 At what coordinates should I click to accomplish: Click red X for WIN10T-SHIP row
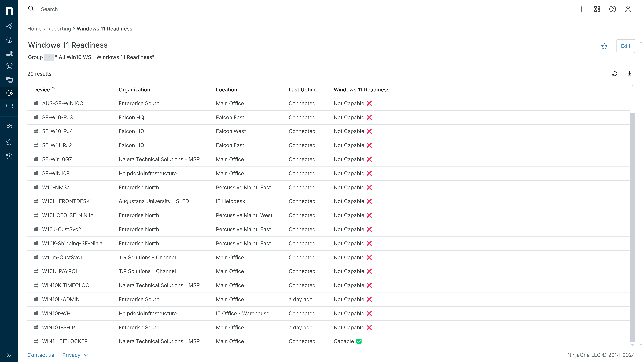coord(369,327)
